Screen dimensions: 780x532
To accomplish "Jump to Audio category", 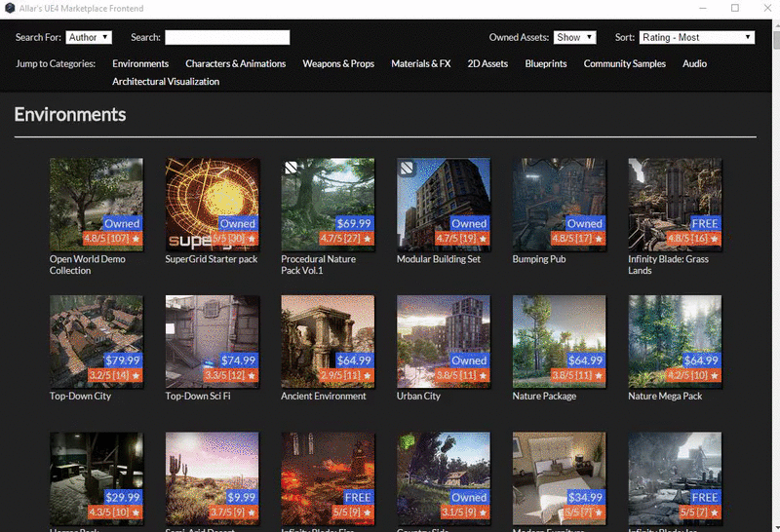I will (x=694, y=63).
